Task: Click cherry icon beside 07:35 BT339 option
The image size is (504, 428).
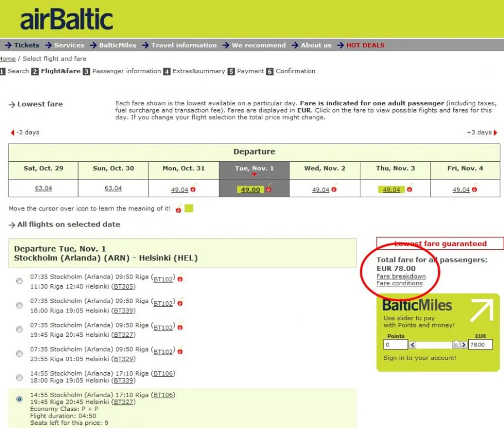Action: coord(180,302)
